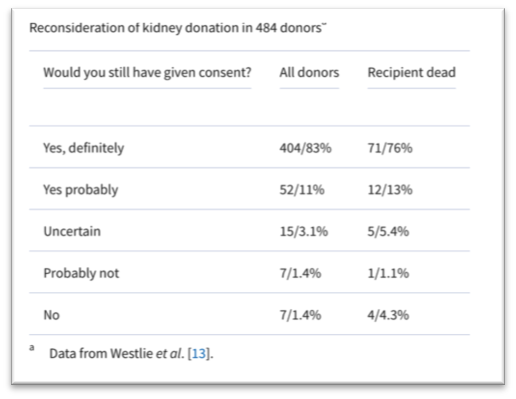
Task: Click the "Recipient dead" column header
Action: click(x=411, y=72)
